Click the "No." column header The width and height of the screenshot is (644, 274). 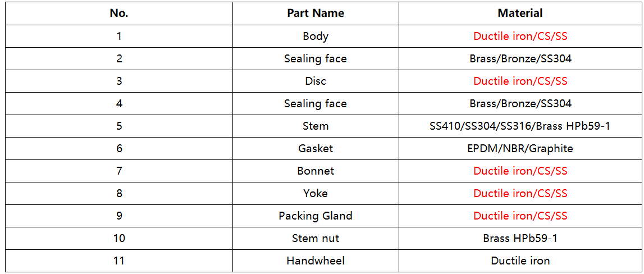pos(119,13)
